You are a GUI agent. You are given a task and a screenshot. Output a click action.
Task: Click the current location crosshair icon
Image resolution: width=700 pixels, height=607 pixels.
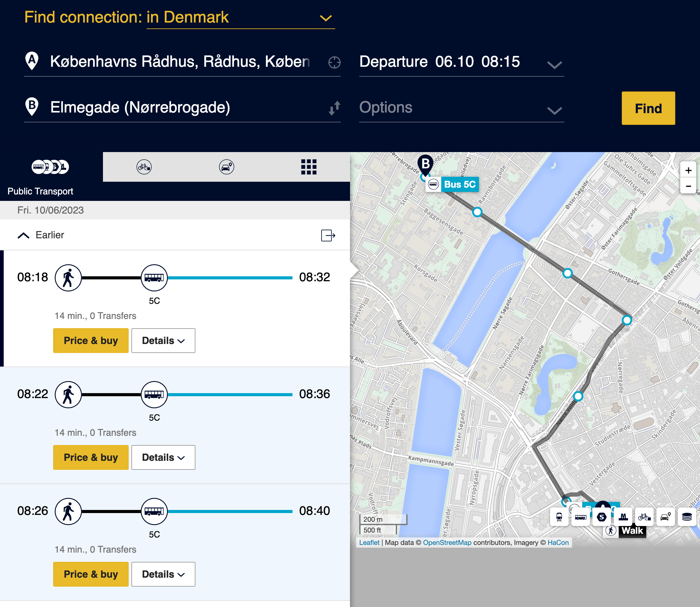point(334,62)
